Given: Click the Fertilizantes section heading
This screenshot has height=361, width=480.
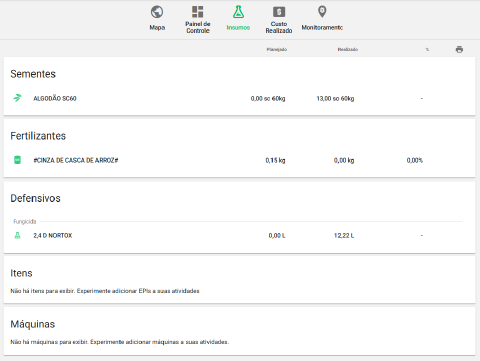Looking at the screenshot, I should coord(38,136).
